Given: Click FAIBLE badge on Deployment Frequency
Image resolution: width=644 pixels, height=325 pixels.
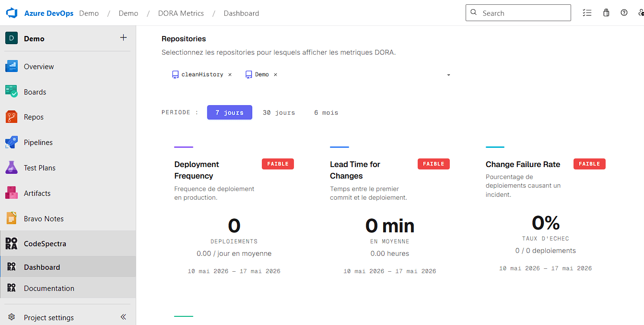Looking at the screenshot, I should coord(278,164).
